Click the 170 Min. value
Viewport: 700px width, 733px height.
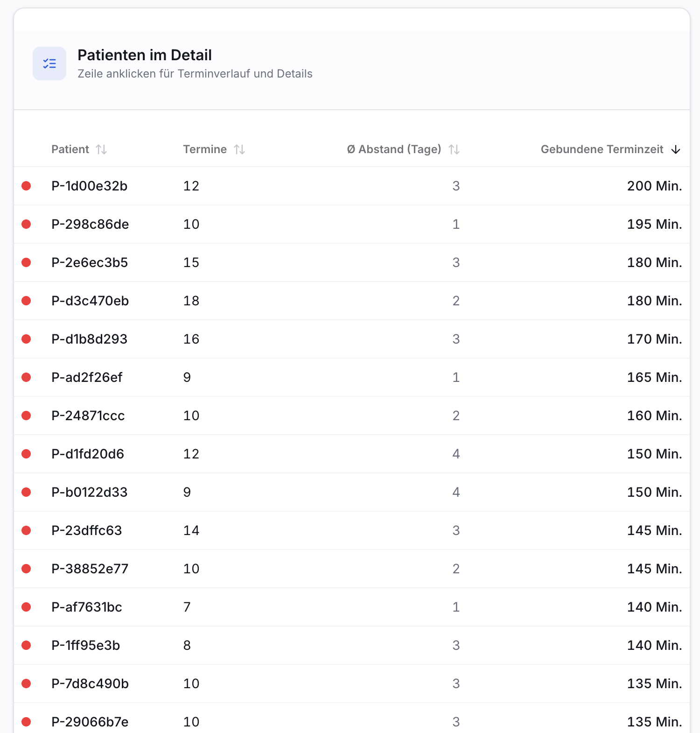click(x=654, y=339)
